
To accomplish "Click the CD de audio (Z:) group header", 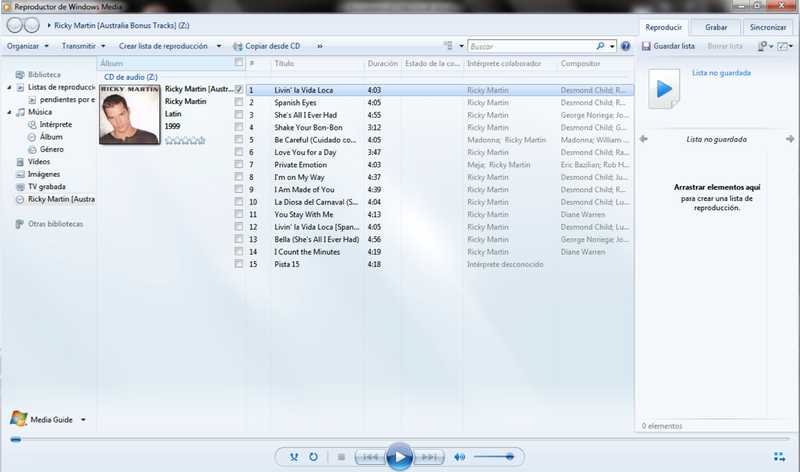I will coord(131,77).
